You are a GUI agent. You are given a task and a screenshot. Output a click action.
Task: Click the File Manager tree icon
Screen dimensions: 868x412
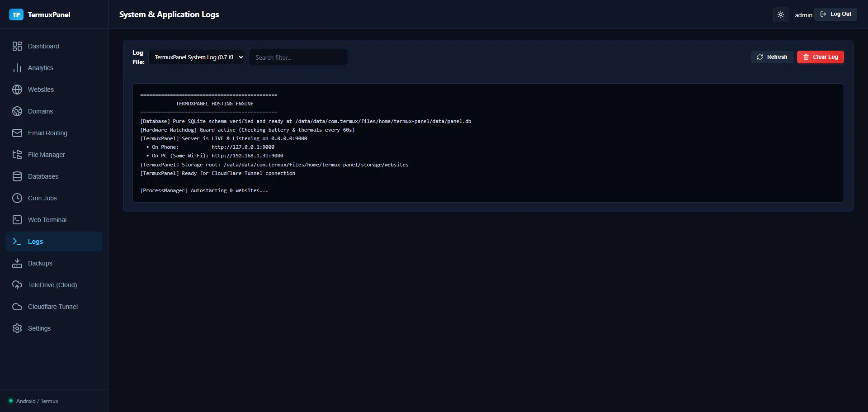tap(17, 155)
